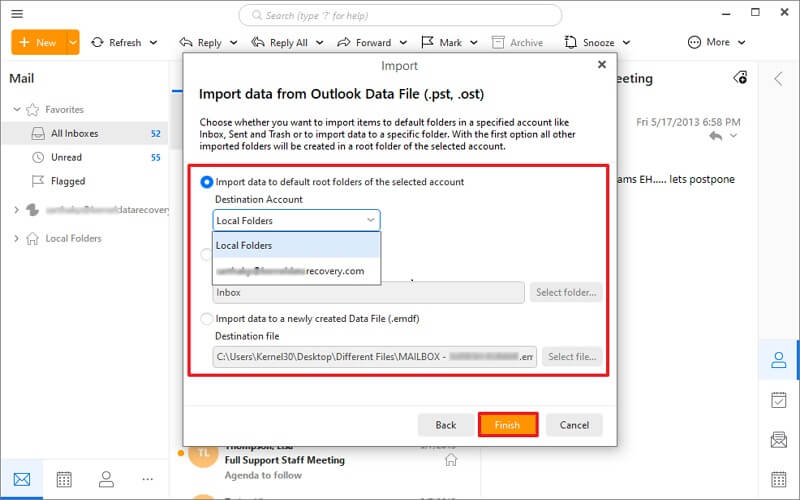This screenshot has height=500, width=800.
Task: Click the Destination file path field
Action: 374,357
